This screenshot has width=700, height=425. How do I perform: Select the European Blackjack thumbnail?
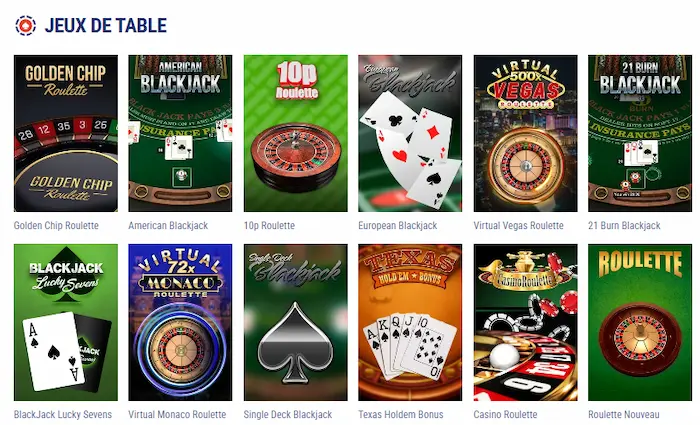[x=410, y=133]
